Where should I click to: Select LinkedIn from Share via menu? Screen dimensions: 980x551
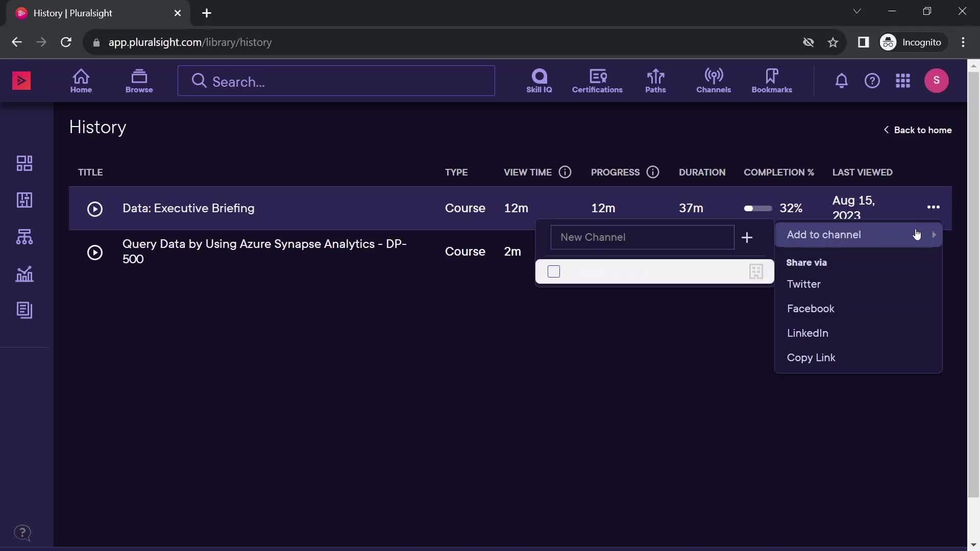(807, 332)
